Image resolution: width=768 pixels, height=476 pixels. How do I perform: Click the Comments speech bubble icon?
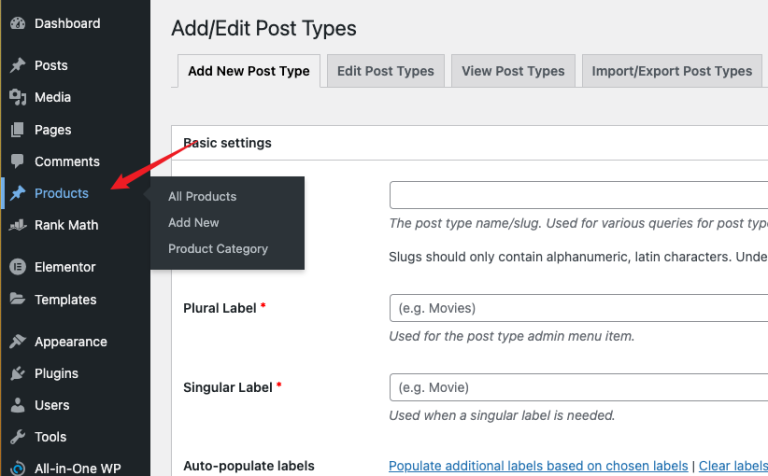[17, 162]
